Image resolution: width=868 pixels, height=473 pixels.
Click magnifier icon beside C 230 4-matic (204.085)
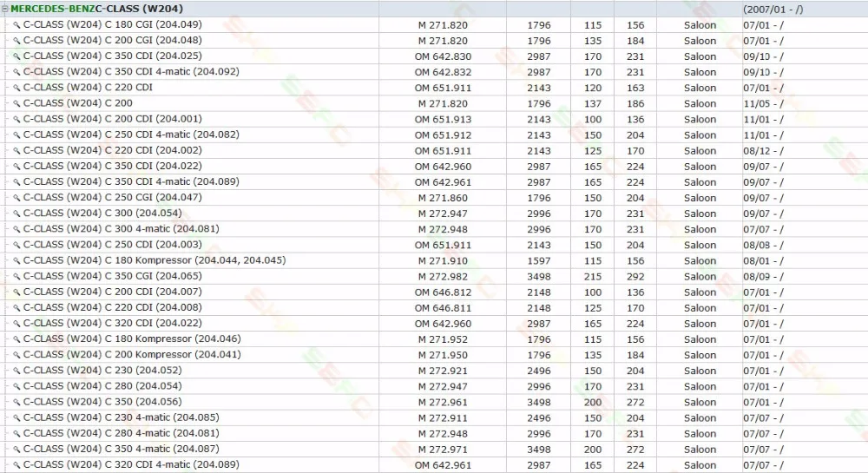pos(16,417)
